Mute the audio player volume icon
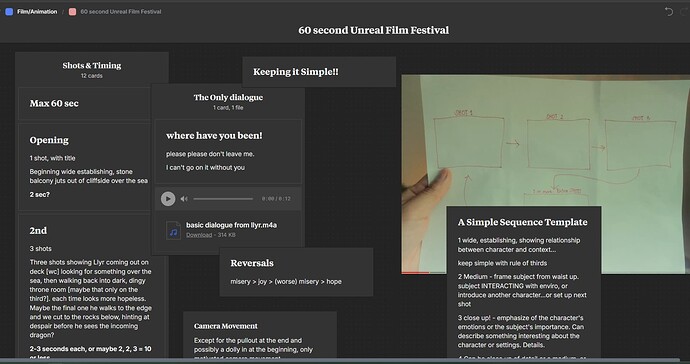The image size is (690, 364). (184, 199)
